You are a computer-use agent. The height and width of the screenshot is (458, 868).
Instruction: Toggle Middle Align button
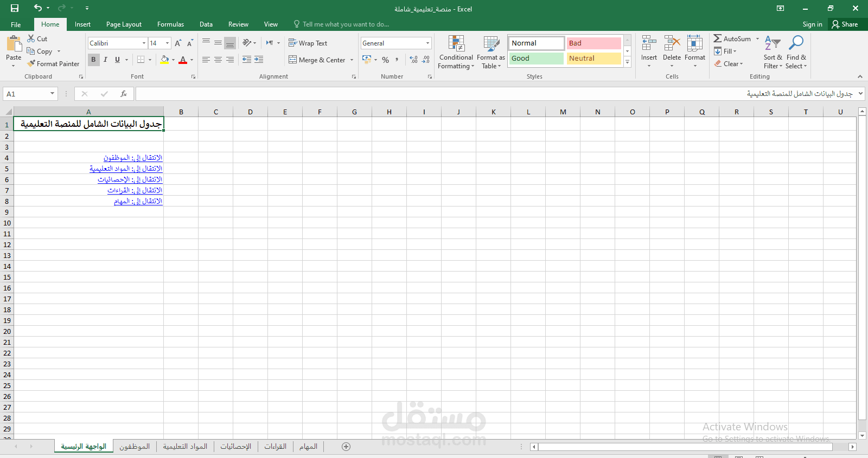tap(218, 42)
